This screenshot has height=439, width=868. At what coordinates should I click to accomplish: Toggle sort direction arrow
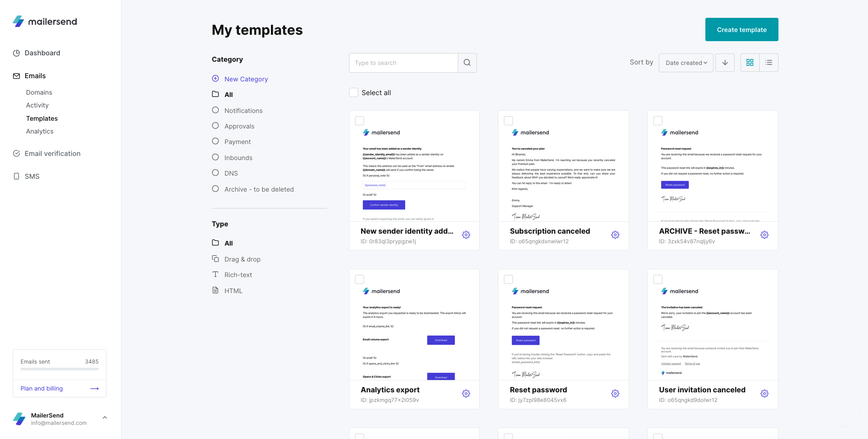(725, 63)
